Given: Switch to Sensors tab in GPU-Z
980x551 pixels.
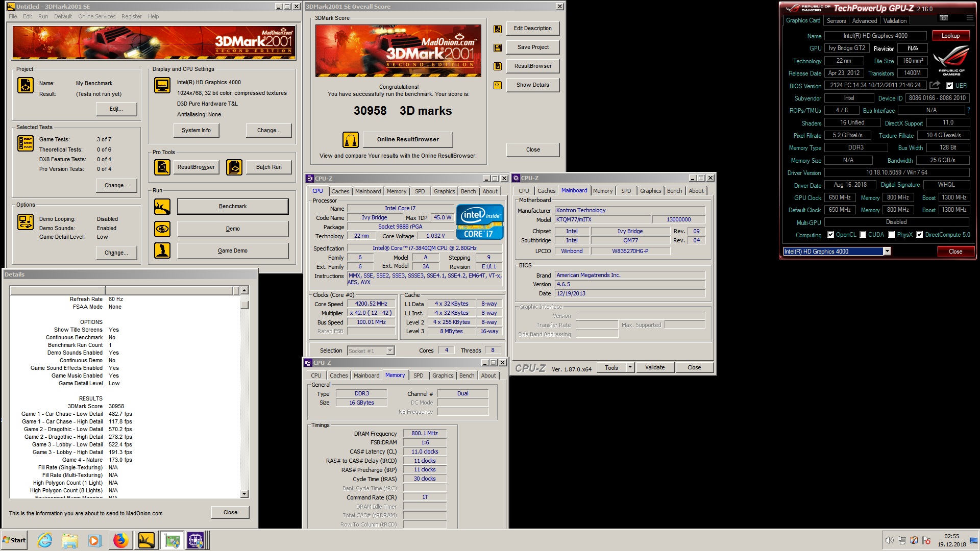Looking at the screenshot, I should tap(836, 21).
